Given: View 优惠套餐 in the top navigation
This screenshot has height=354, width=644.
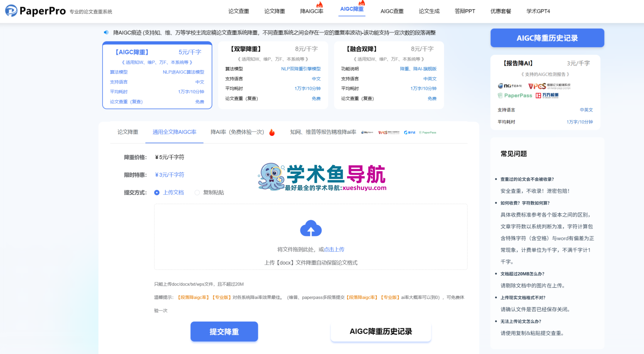Looking at the screenshot, I should pos(501,11).
